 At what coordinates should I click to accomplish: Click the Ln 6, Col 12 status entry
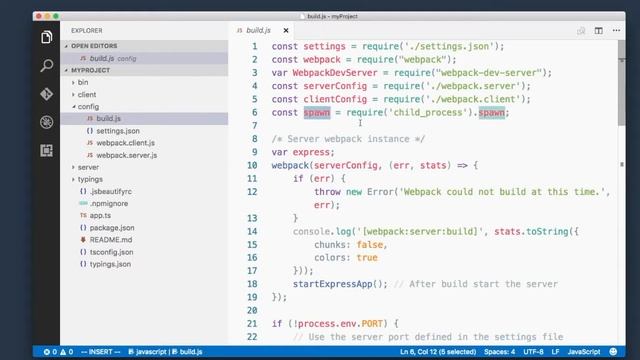tap(438, 352)
